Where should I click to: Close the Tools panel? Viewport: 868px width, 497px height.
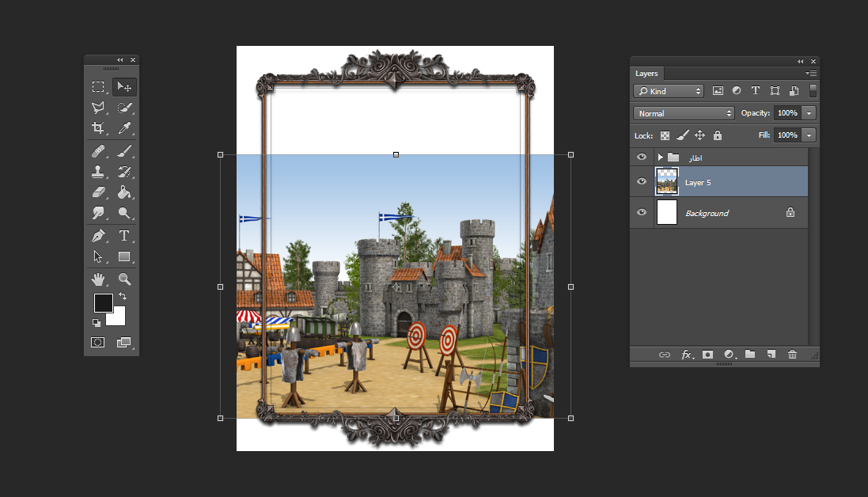[133, 60]
